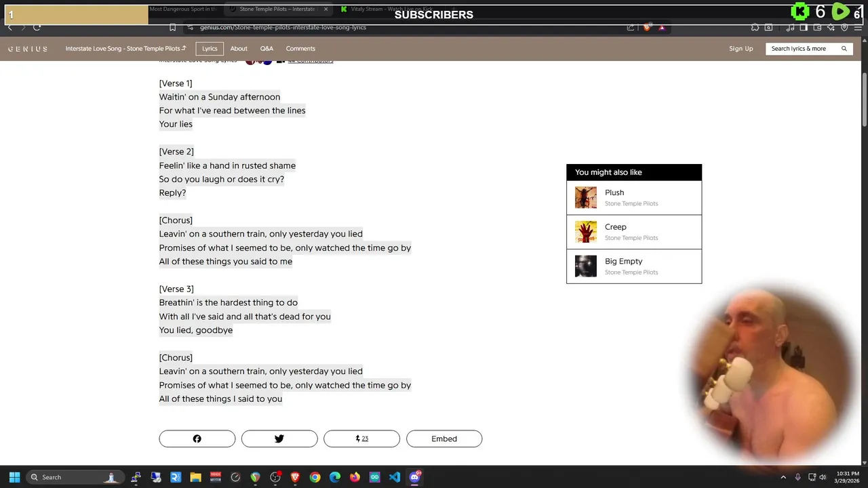Click the Interstate Love Song title link
Viewport: 868px width, 488px height.
point(125,49)
